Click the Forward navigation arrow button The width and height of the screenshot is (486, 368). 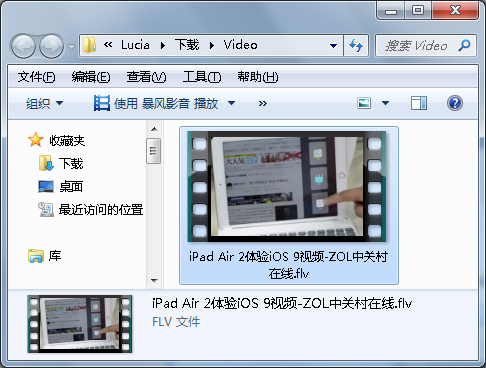tap(51, 46)
